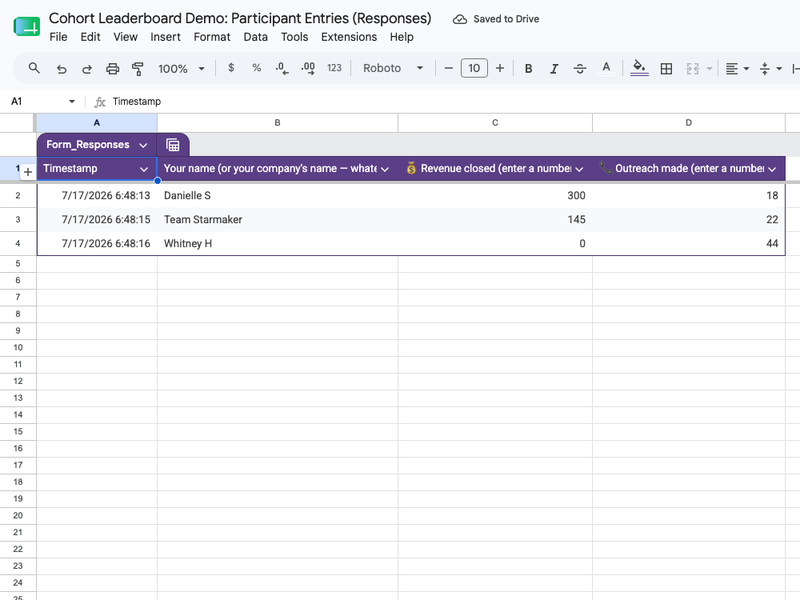Screen dimensions: 800x600
Task: Select row 5 header
Action: tap(18, 264)
